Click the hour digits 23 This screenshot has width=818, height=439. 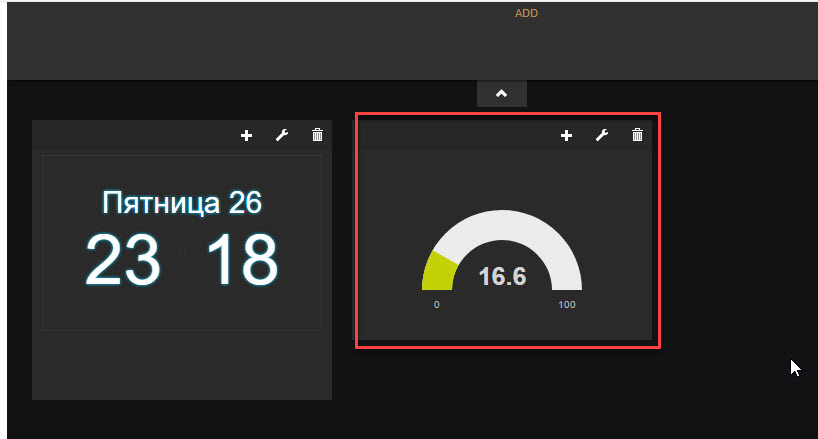[x=122, y=260]
